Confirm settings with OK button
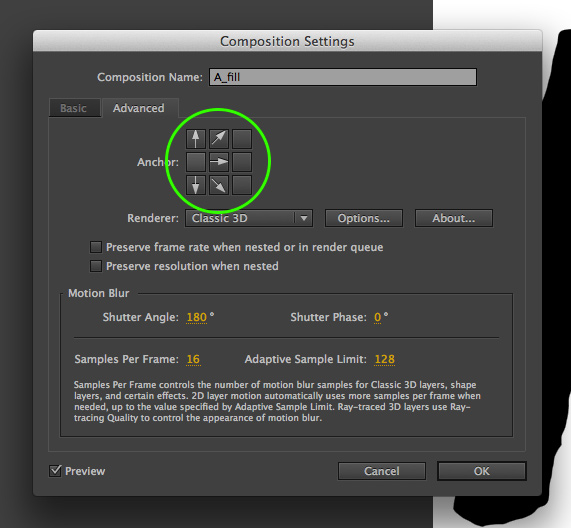The width and height of the screenshot is (571, 528). tap(482, 471)
